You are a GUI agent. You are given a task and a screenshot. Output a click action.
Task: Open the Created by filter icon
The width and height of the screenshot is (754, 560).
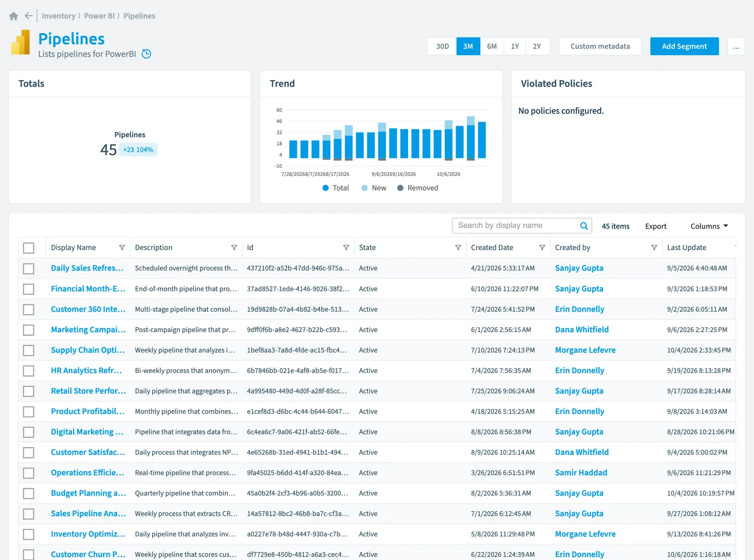[654, 248]
